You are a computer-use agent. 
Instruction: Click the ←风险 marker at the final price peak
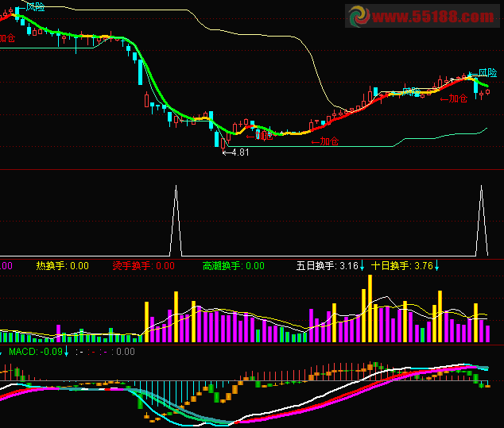point(483,73)
